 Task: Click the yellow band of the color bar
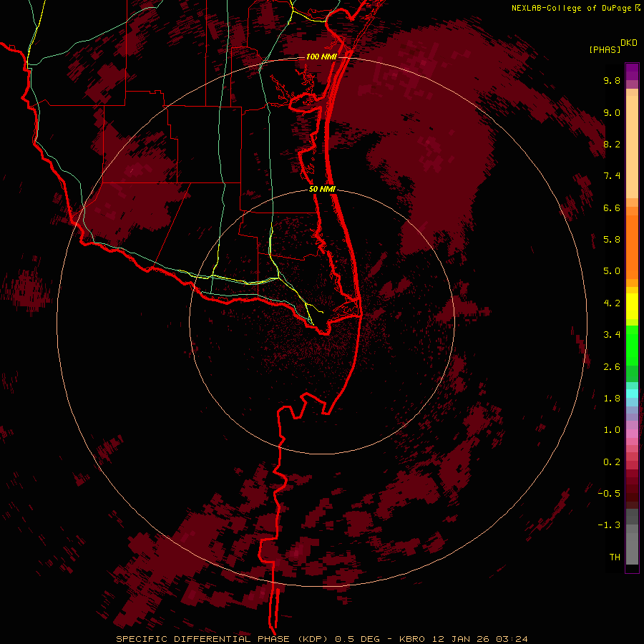[x=632, y=306]
